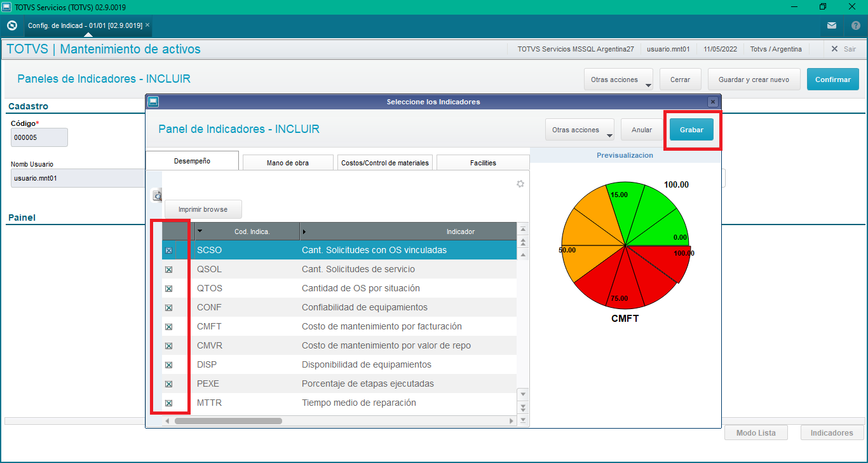Sort by Cod. Indica. column header arrow
The width and height of the screenshot is (868, 463).
[200, 231]
